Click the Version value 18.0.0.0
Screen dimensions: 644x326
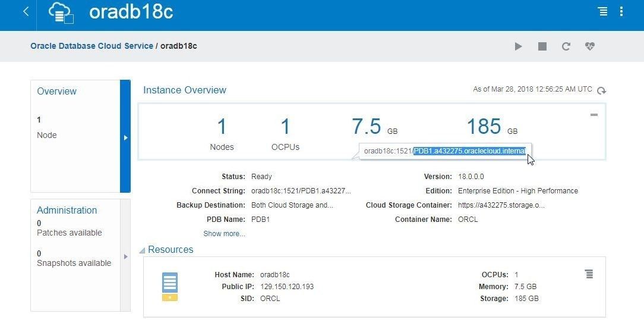[x=471, y=177]
